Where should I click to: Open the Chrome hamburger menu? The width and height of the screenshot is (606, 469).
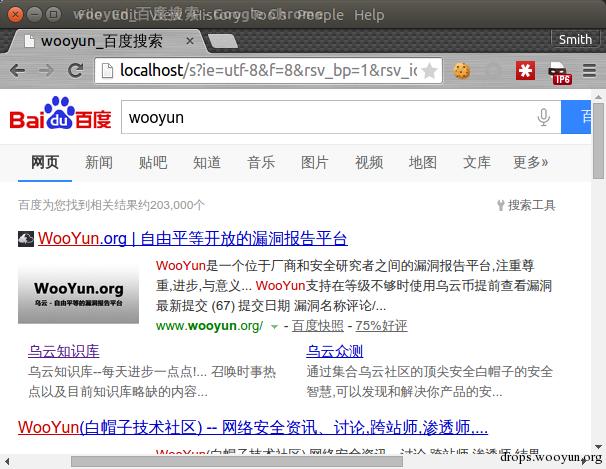589,71
